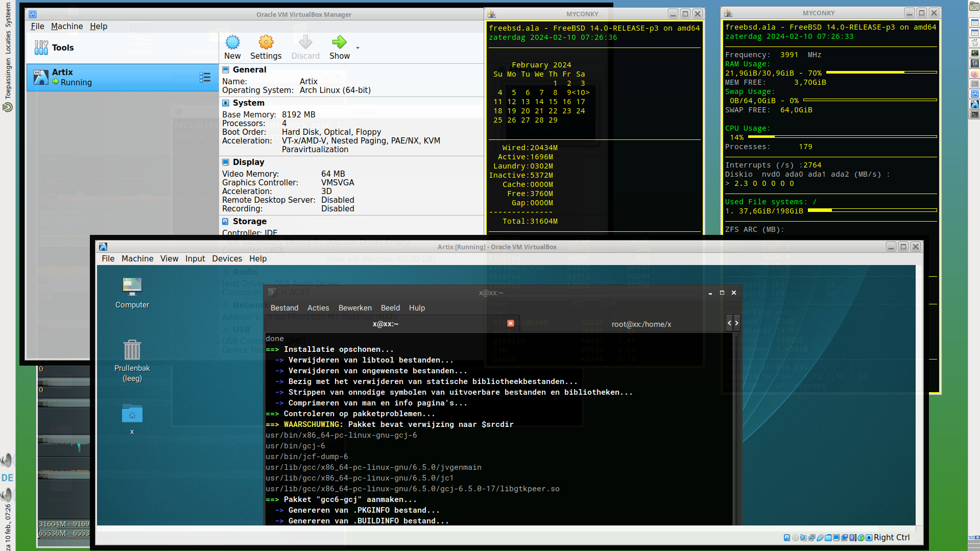Click mouse integration globe icon in status bar
Screen dimensions: 980x551
861,537
